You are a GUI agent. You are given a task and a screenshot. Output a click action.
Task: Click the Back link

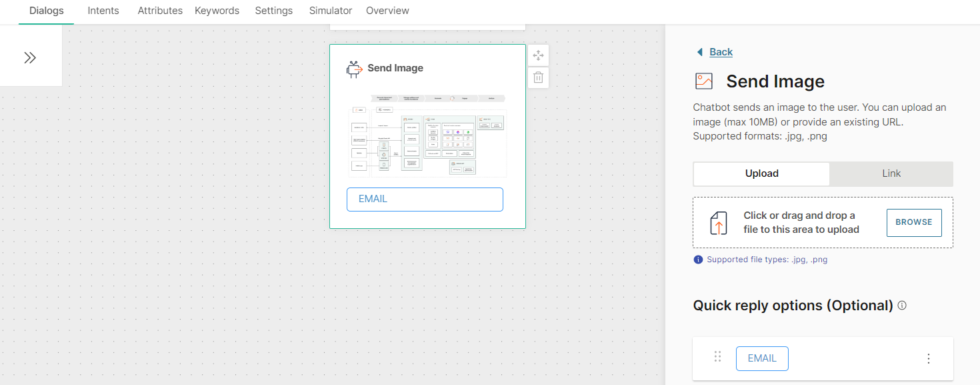point(721,52)
